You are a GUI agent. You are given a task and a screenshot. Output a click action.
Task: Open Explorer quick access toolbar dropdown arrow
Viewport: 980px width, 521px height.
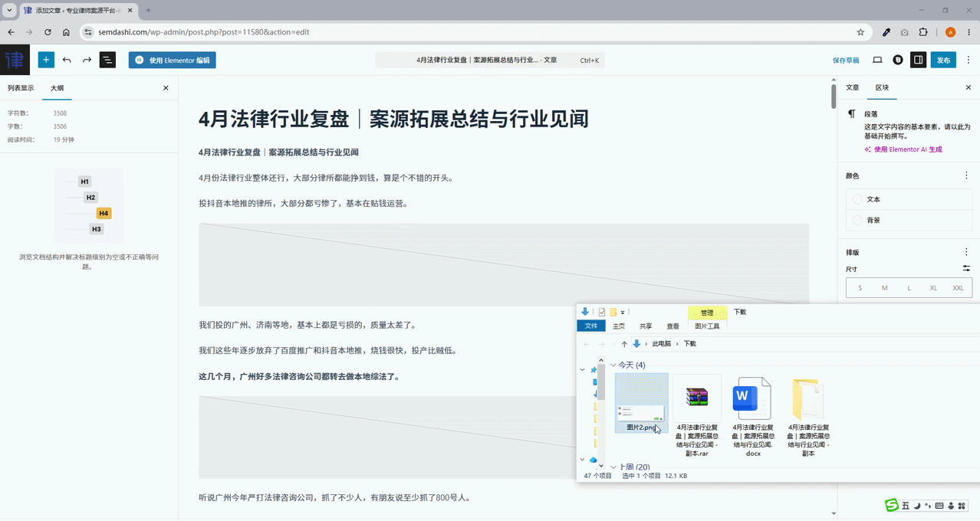click(623, 312)
